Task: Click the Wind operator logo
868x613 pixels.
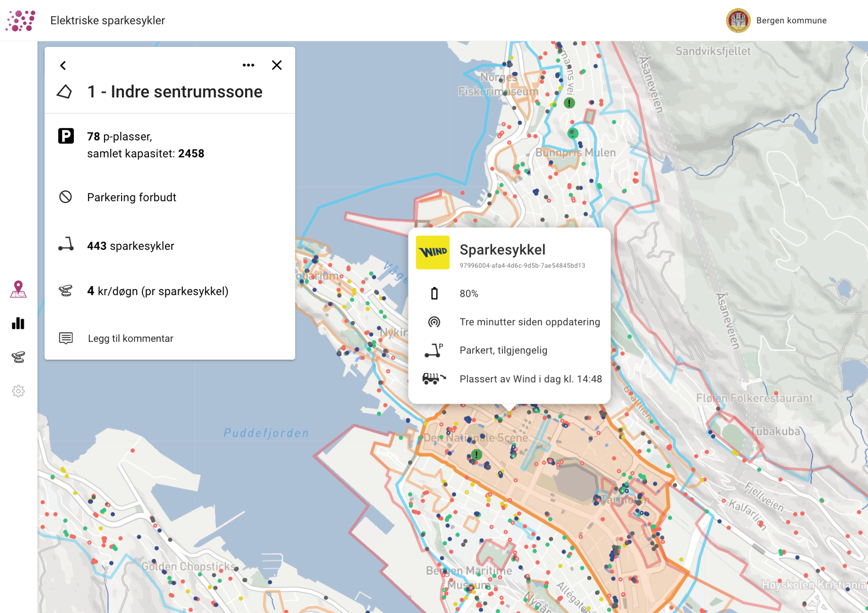Action: pos(433,252)
